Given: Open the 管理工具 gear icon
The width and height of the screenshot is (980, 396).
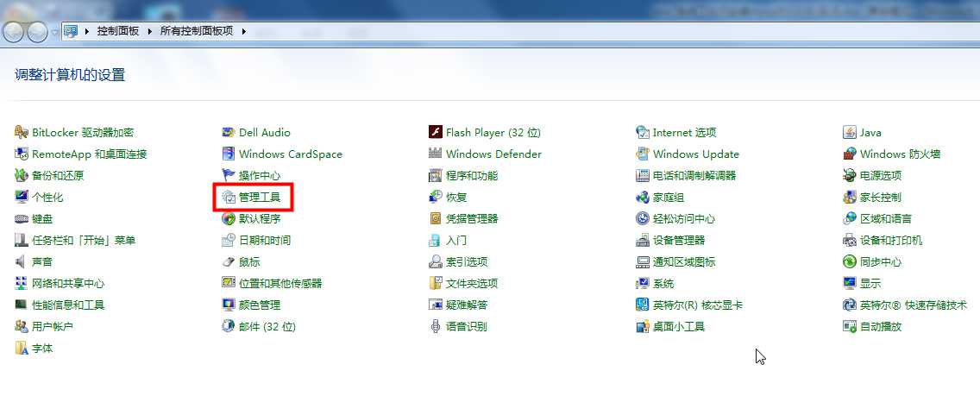Looking at the screenshot, I should [x=229, y=197].
